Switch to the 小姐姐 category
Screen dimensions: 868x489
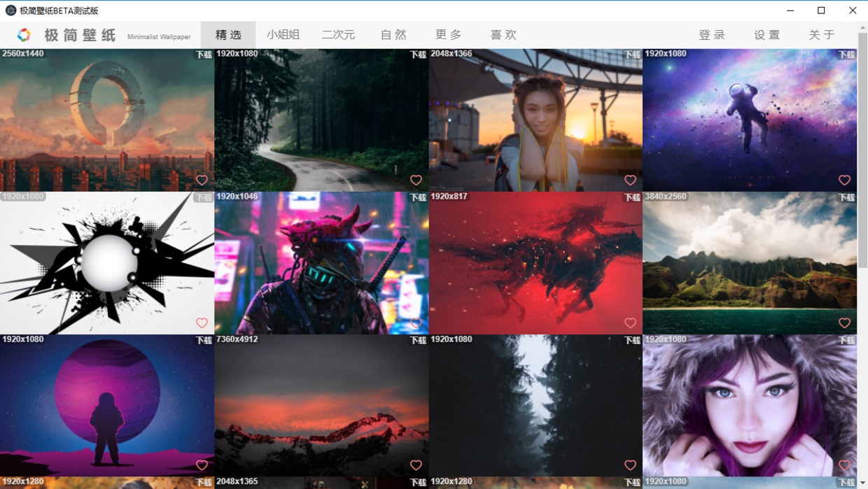pos(283,35)
